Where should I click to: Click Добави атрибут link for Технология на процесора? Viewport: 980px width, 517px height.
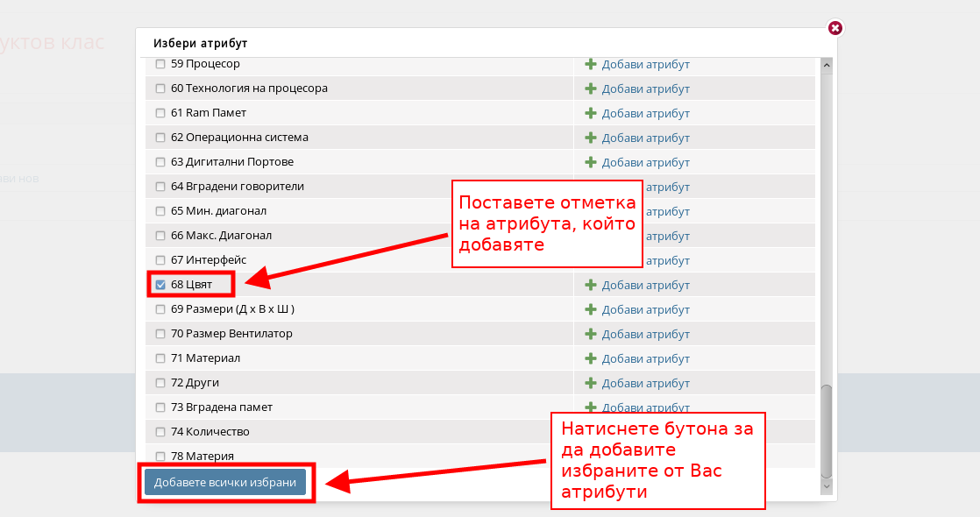tap(645, 89)
